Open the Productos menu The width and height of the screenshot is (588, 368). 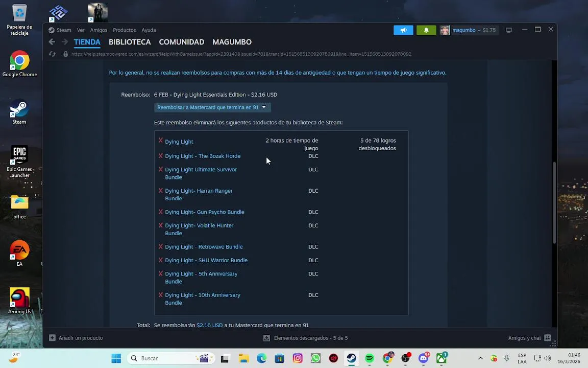124,30
